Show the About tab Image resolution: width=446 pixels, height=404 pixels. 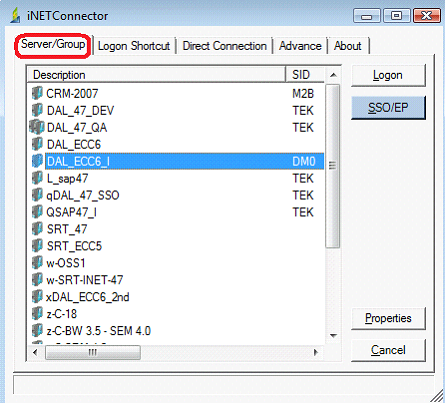point(348,46)
